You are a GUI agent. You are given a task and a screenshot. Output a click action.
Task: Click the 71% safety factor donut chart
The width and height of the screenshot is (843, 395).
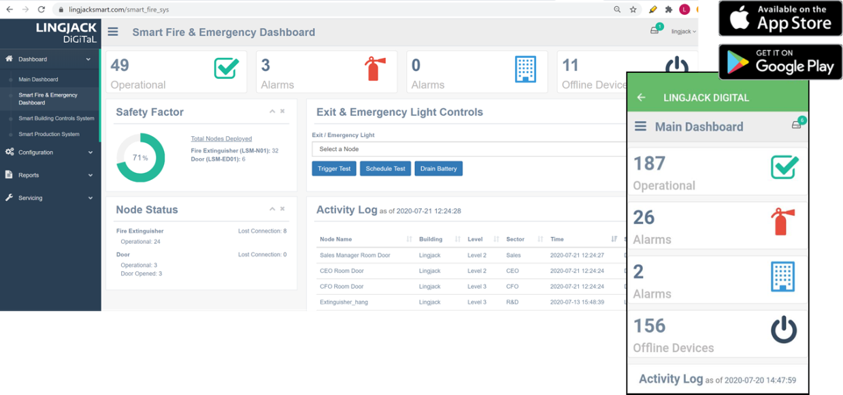click(x=140, y=157)
